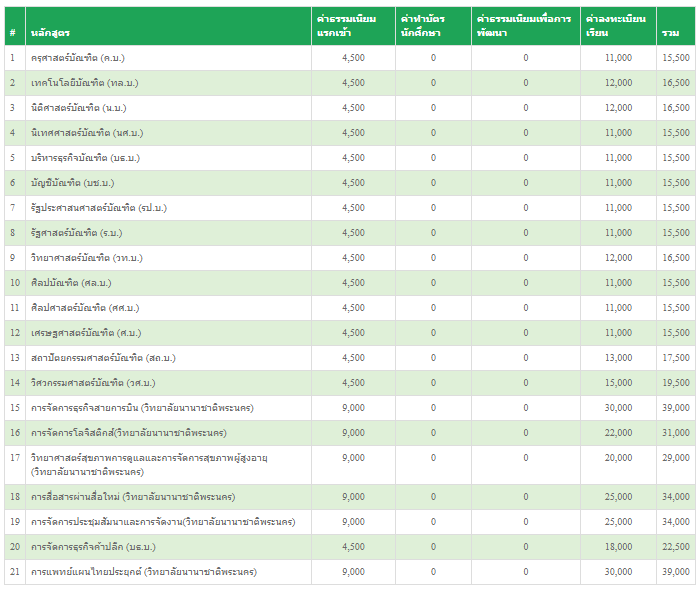Select the การจัดการธุรกิจสายการบิน course name
The width and height of the screenshot is (700, 593).
coord(142,408)
